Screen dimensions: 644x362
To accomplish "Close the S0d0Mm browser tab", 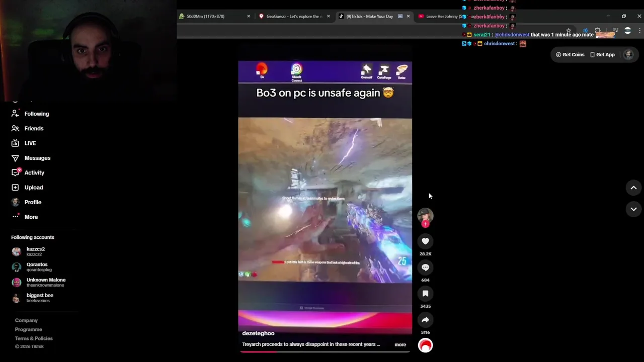I will [x=249, y=16].
